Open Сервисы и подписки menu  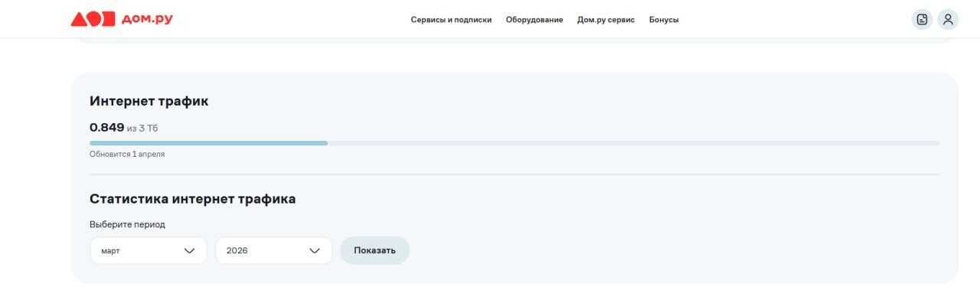(451, 20)
